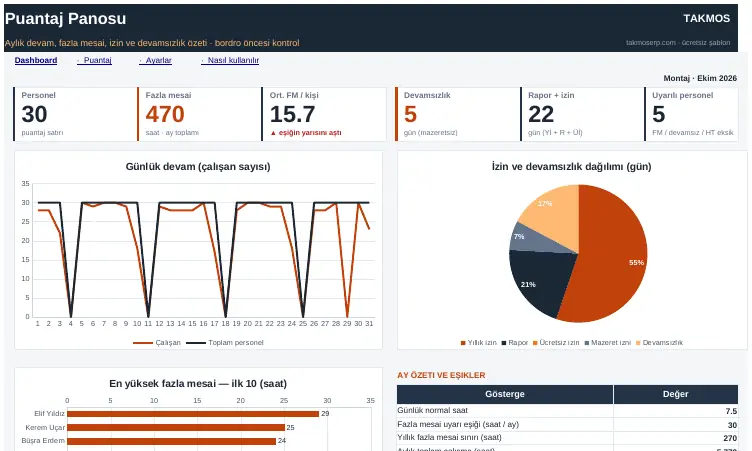Click the Personel card value 30
The image size is (752, 451).
[35, 114]
